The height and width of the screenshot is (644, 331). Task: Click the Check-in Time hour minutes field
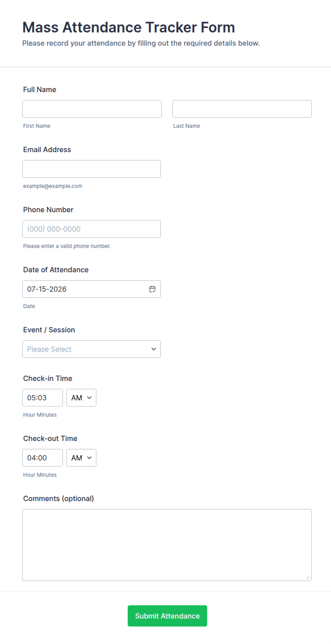[x=42, y=398]
